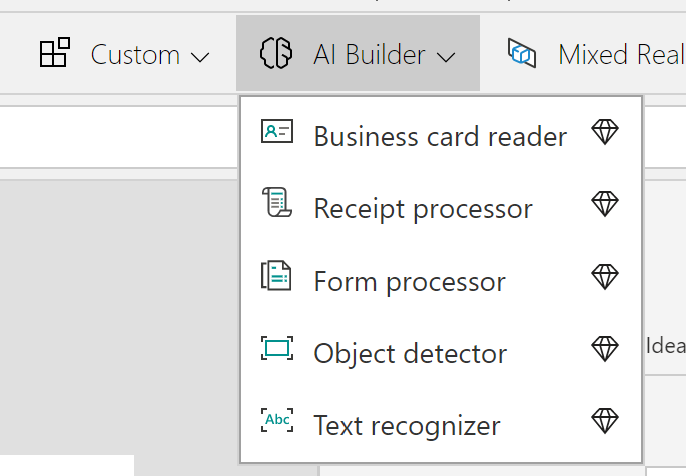Click the AI Builder brain icon
The image size is (686, 476).
274,53
